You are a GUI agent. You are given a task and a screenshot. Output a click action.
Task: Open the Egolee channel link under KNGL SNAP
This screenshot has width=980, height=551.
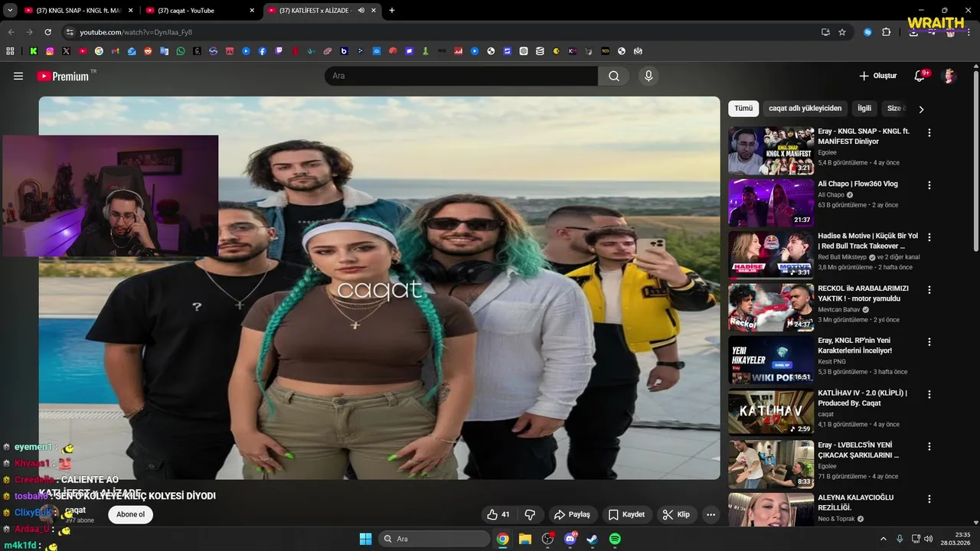pyautogui.click(x=827, y=152)
